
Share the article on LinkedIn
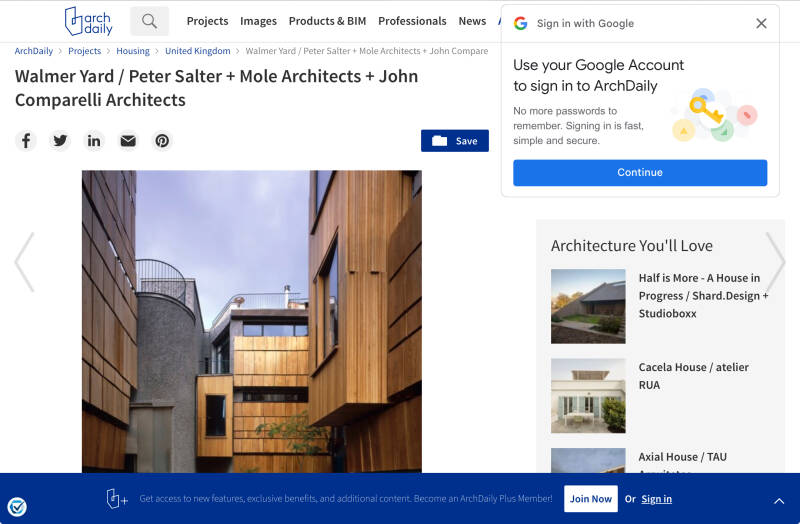[x=94, y=140]
